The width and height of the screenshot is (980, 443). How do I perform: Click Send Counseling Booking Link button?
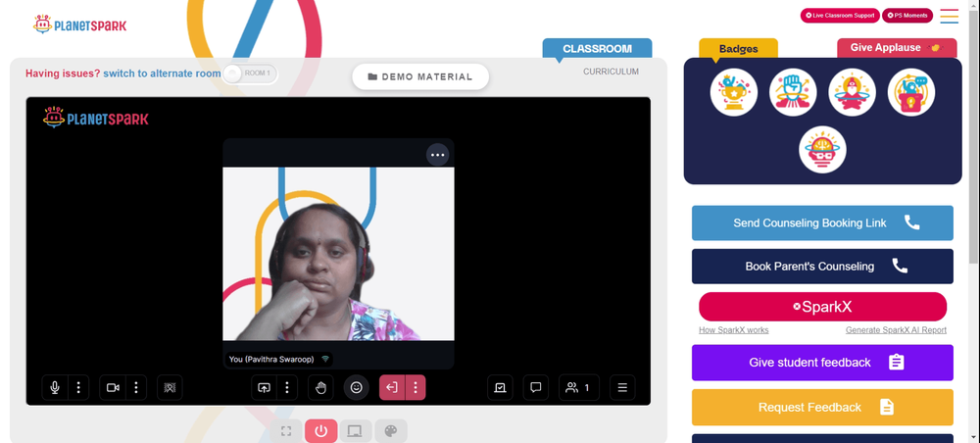822,223
